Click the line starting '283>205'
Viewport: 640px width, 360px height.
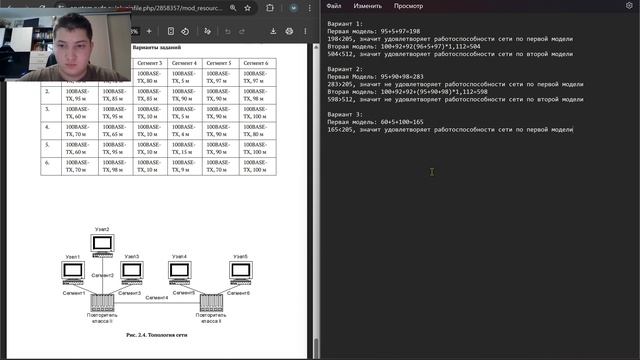pyautogui.click(x=456, y=84)
